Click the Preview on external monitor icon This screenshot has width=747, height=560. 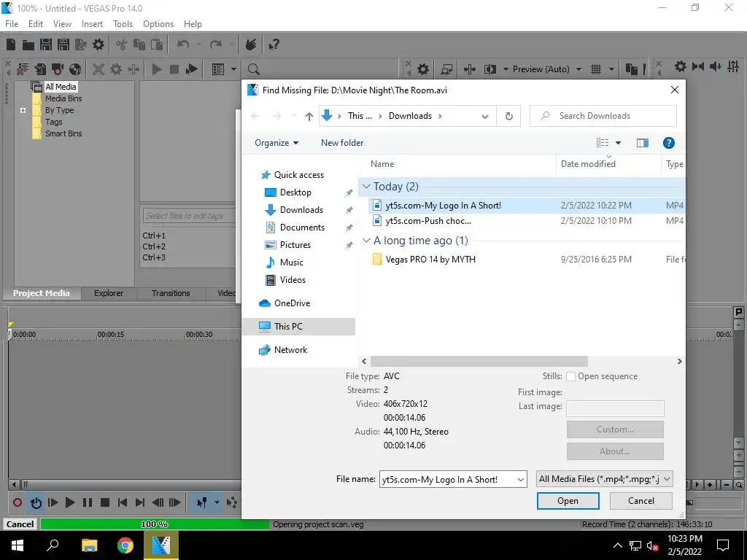[x=446, y=69]
